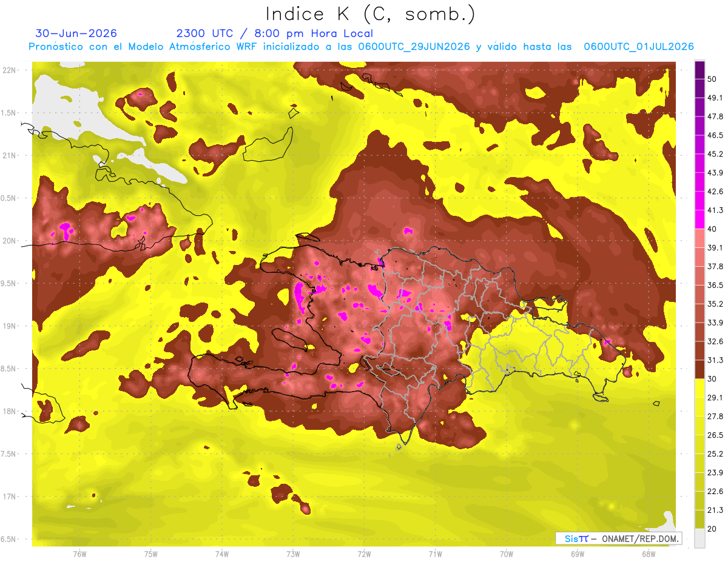Click the legend value 47.8
The height and width of the screenshot is (562, 728).
(715, 116)
